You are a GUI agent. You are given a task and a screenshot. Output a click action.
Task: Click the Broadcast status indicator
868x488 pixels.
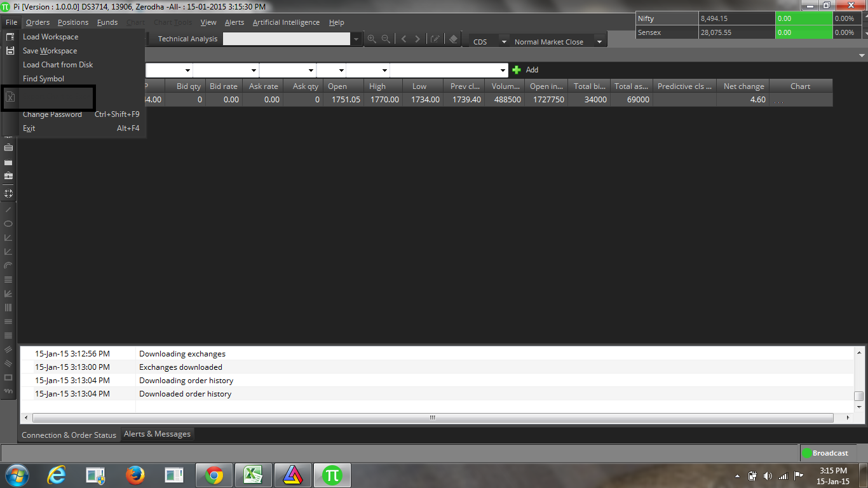[825, 453]
